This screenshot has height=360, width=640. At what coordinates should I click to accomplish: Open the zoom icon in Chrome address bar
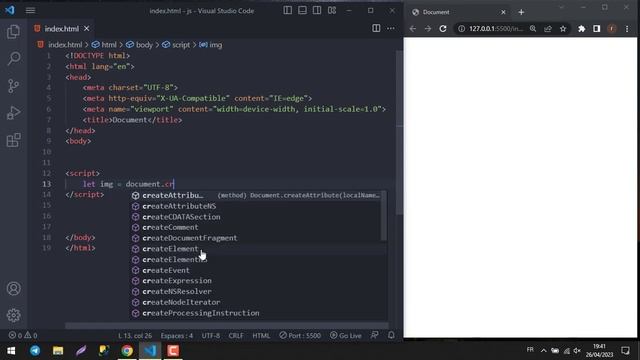[533, 29]
